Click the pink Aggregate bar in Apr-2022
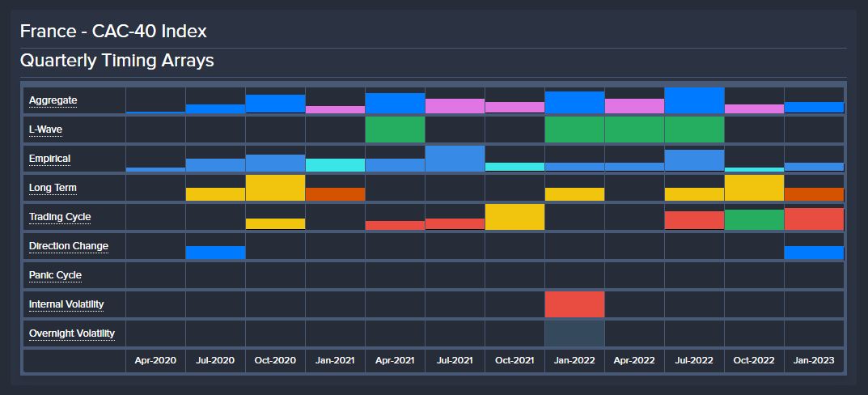 (634, 106)
